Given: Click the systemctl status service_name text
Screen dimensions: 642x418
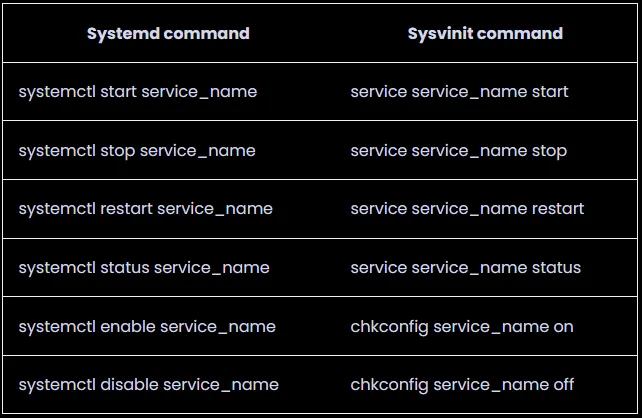Looking at the screenshot, I should [x=144, y=268].
